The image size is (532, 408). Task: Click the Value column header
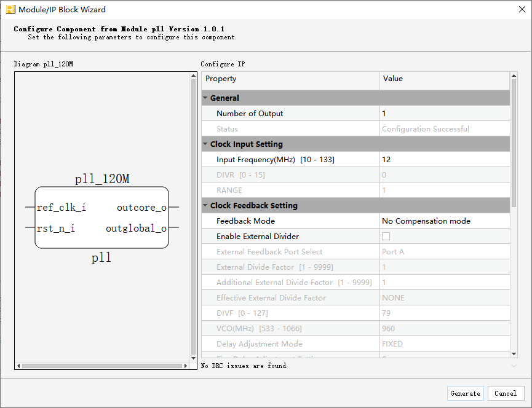(444, 79)
